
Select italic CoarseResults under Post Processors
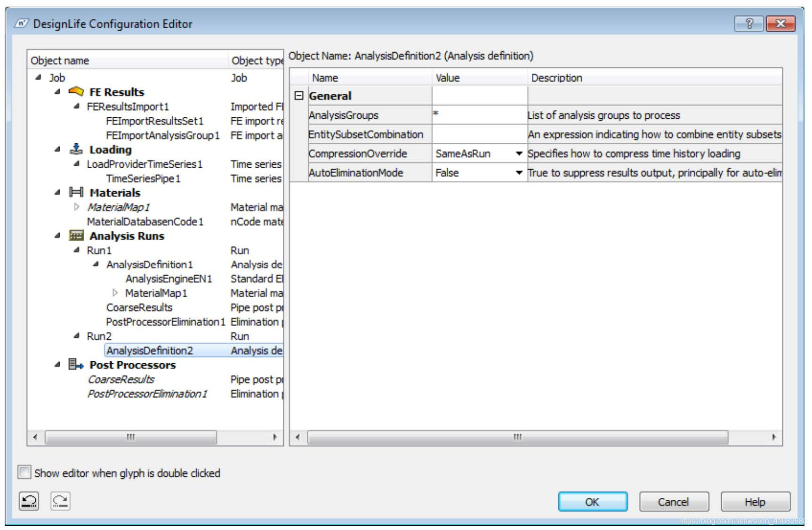[x=121, y=379]
